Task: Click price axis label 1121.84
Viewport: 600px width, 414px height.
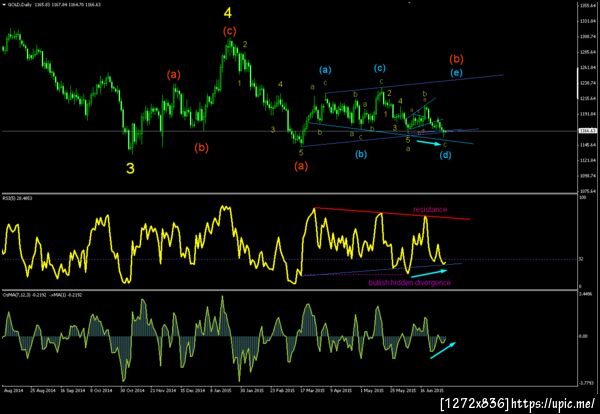Action: [x=589, y=160]
